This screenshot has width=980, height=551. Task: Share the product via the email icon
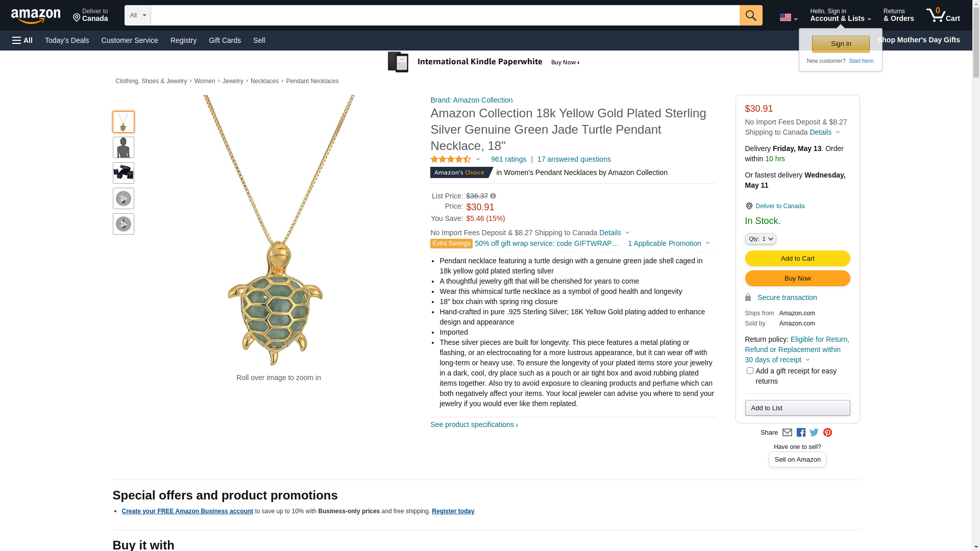787,433
